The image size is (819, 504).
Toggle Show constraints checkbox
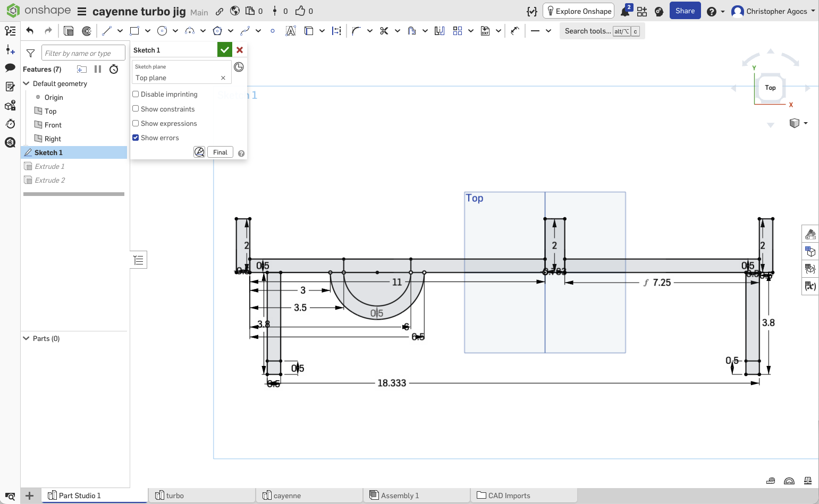click(136, 109)
